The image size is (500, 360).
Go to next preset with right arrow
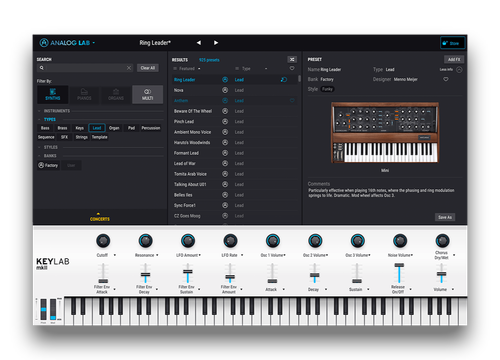(x=216, y=43)
